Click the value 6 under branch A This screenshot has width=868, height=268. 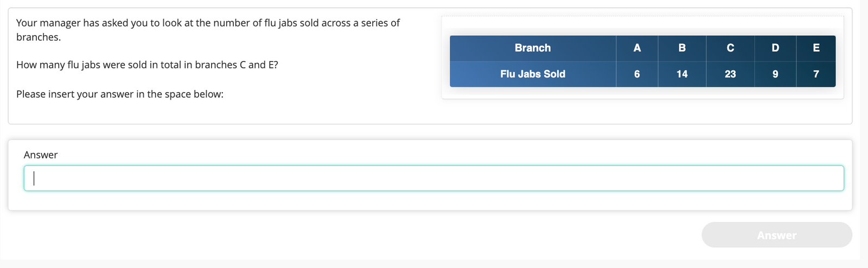click(x=637, y=74)
